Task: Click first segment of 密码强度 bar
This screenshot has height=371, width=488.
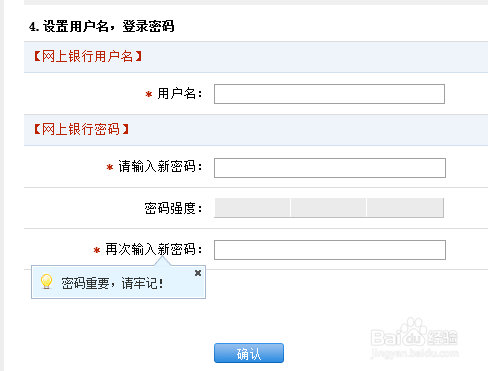Action: [252, 208]
